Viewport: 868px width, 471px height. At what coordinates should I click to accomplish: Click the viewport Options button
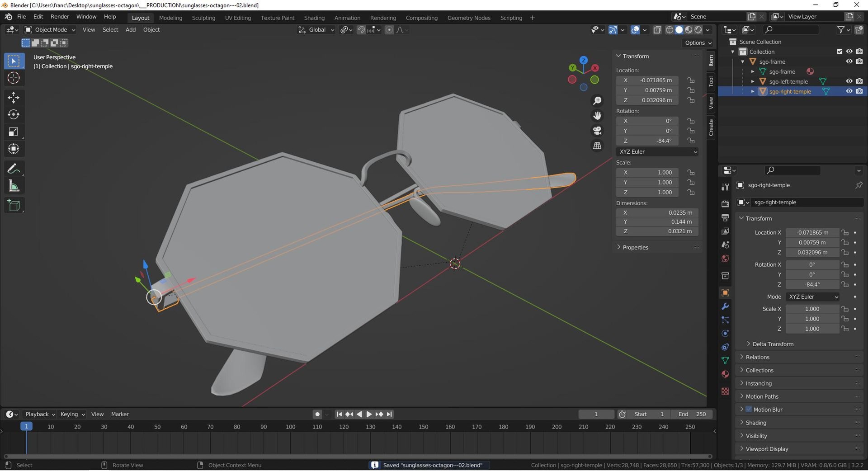click(698, 42)
